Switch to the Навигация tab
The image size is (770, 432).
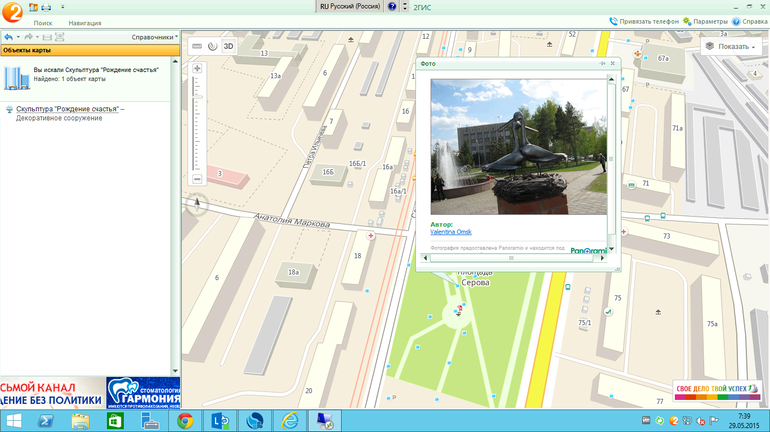click(85, 22)
